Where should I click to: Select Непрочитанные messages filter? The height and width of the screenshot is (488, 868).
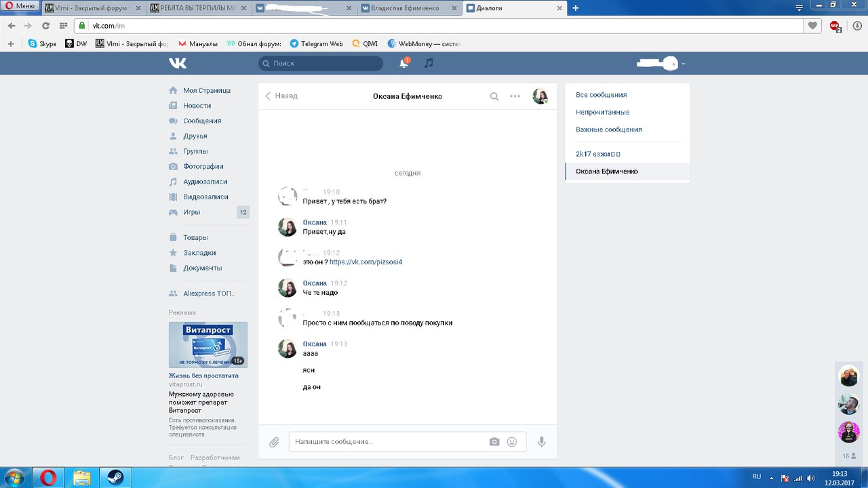(602, 113)
